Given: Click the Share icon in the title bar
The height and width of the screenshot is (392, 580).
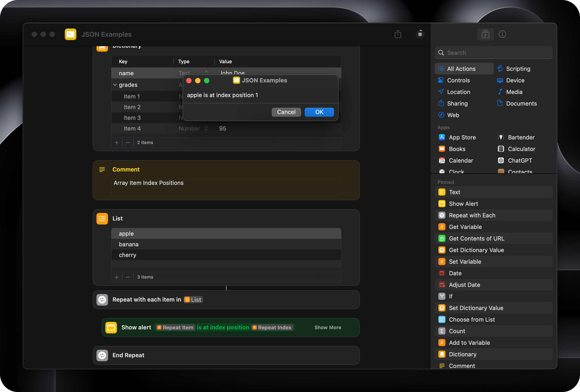Looking at the screenshot, I should pyautogui.click(x=398, y=34).
